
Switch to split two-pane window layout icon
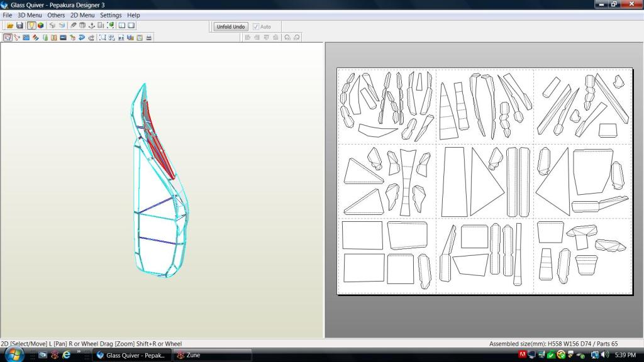point(121,25)
